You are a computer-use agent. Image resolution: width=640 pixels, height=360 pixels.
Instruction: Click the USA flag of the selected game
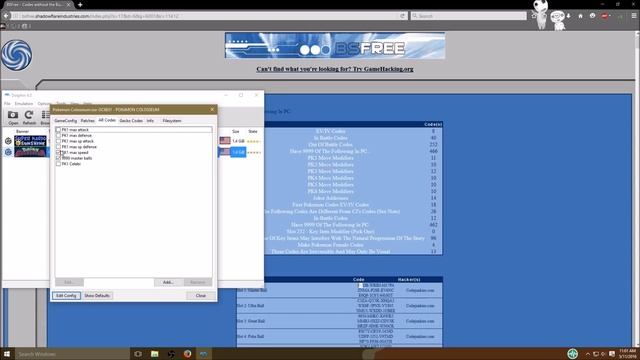[x=225, y=152]
